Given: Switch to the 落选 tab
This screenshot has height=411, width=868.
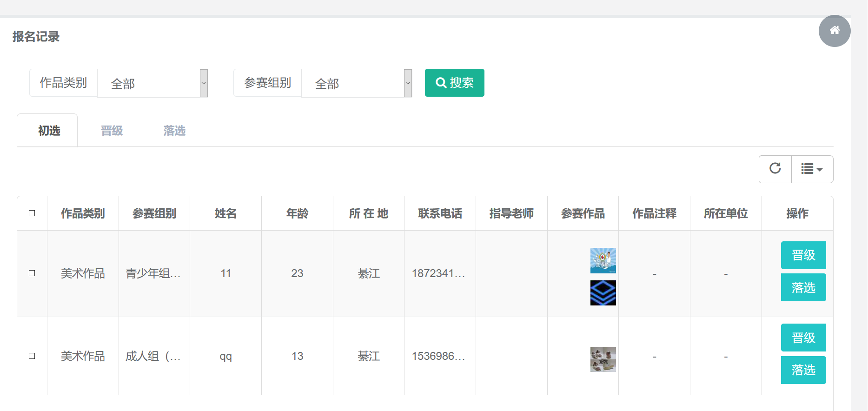Looking at the screenshot, I should click(174, 131).
